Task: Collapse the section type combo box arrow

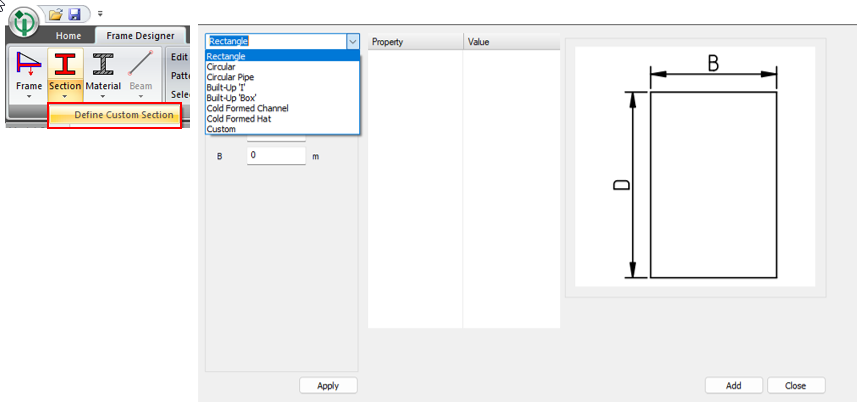Action: point(352,41)
